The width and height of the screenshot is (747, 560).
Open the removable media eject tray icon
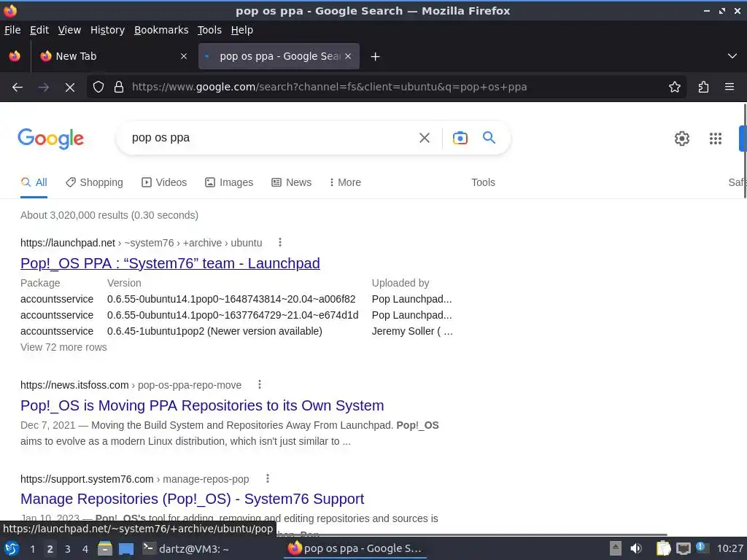616,548
